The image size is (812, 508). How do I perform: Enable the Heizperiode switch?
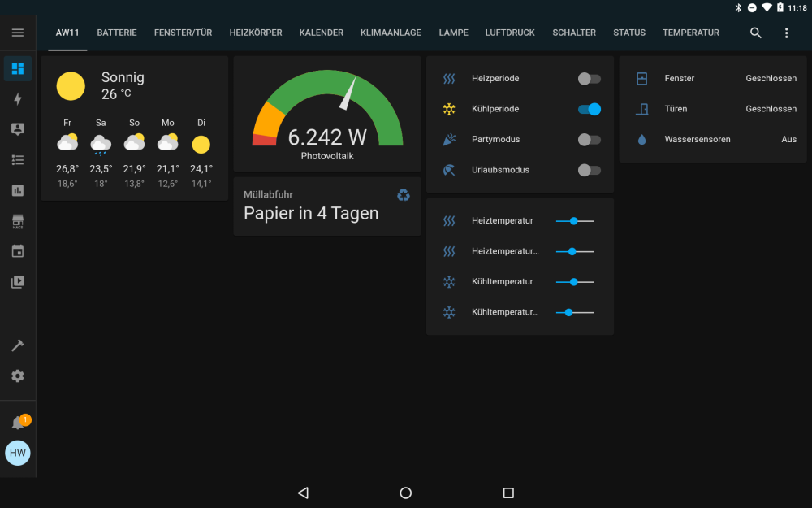coord(590,79)
